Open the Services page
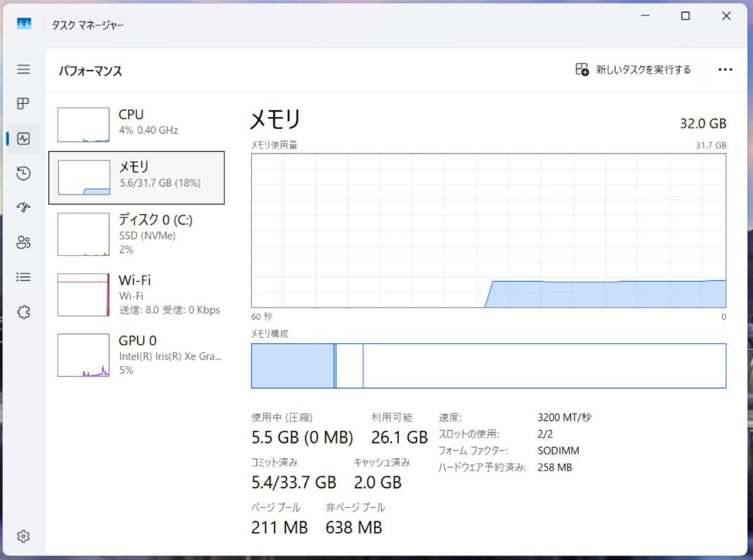This screenshot has height=560, width=753. 23,312
